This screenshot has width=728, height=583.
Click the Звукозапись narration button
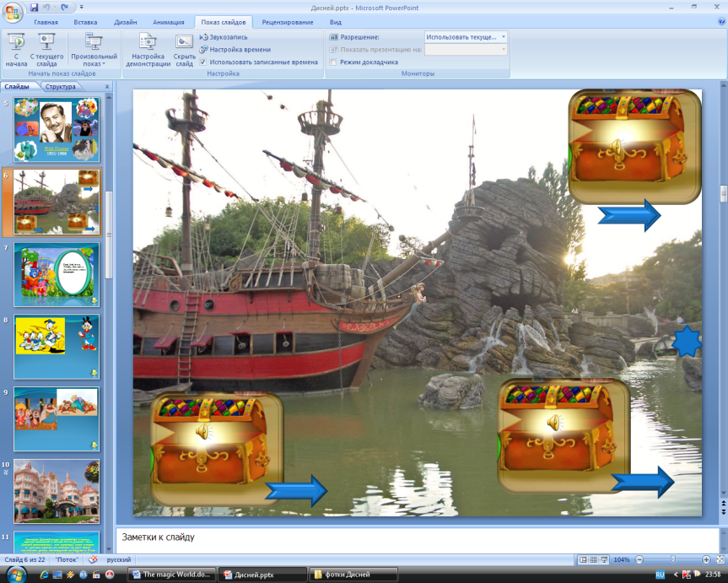(x=224, y=37)
